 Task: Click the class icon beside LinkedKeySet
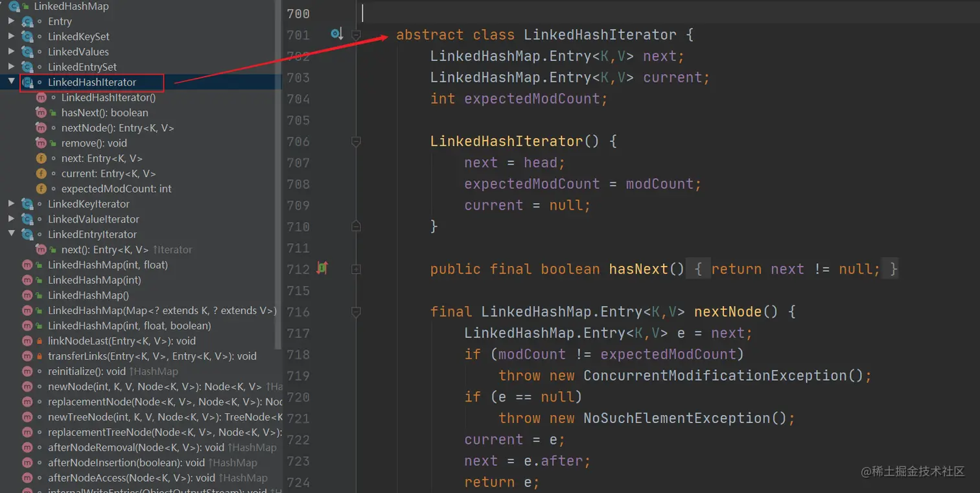27,36
